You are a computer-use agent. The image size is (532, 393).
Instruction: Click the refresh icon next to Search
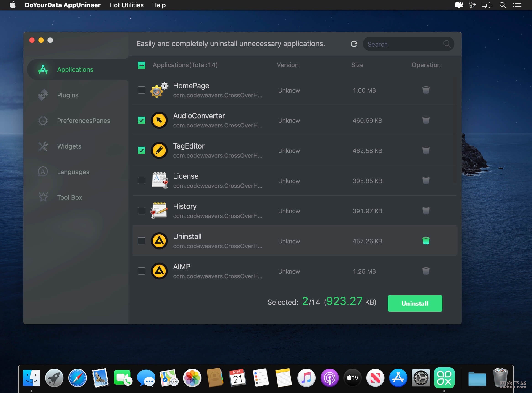pos(354,44)
